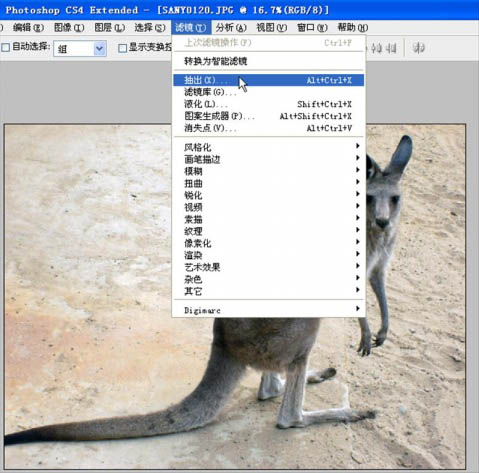The height and width of the screenshot is (473, 479).
Task: Open the 消失点(V)... filter
Action: coord(268,128)
